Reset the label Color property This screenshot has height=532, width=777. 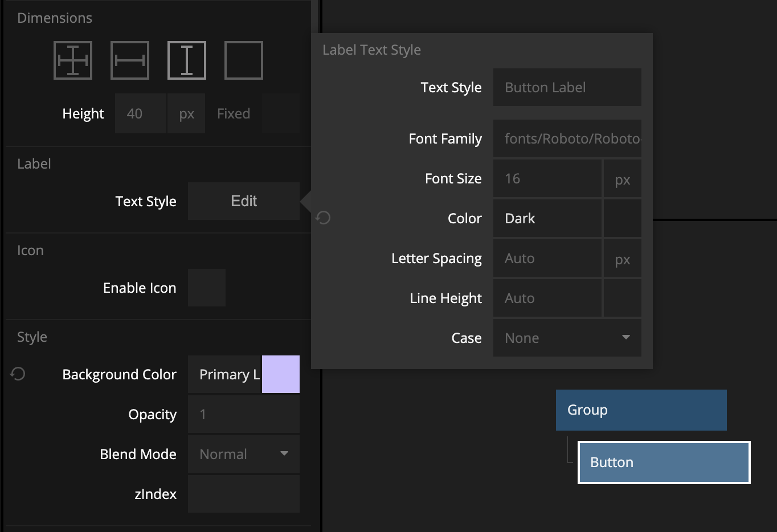[x=323, y=218]
